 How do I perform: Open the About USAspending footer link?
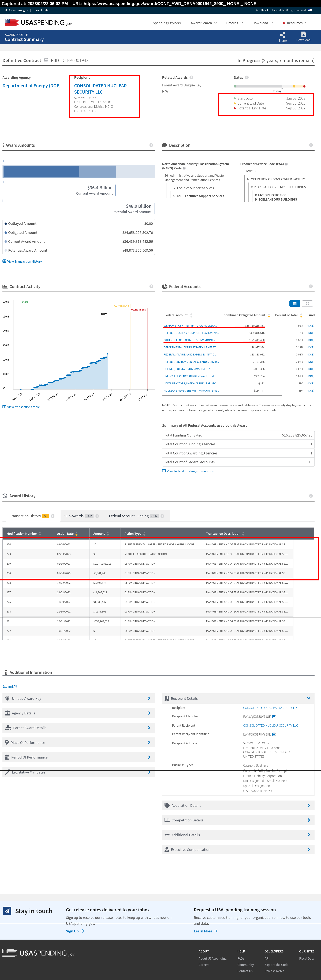[x=212, y=958]
